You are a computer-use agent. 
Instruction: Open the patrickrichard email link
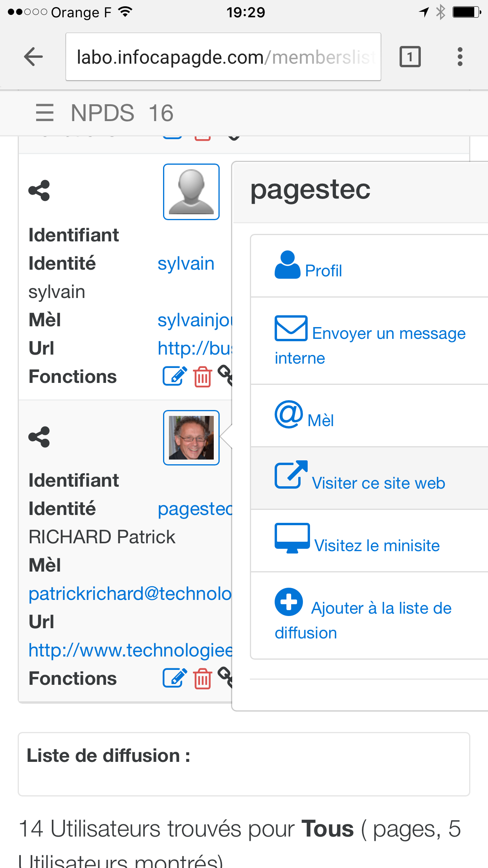coord(130,594)
